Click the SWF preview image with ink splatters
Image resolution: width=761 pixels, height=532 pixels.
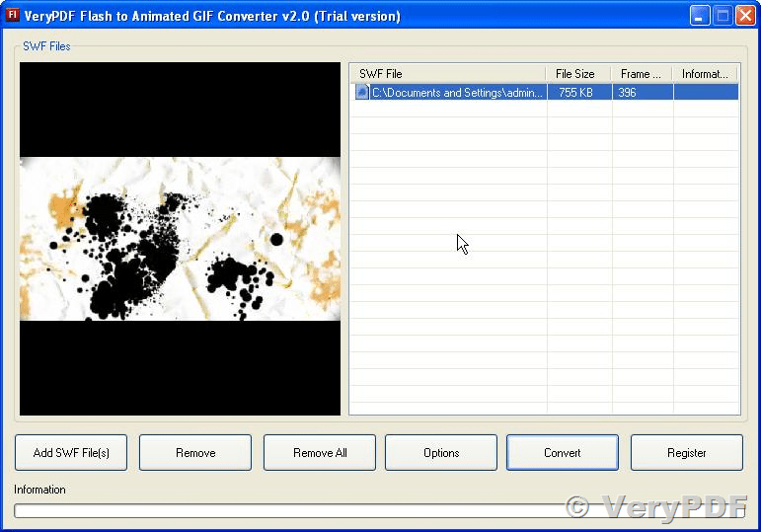coord(180,238)
